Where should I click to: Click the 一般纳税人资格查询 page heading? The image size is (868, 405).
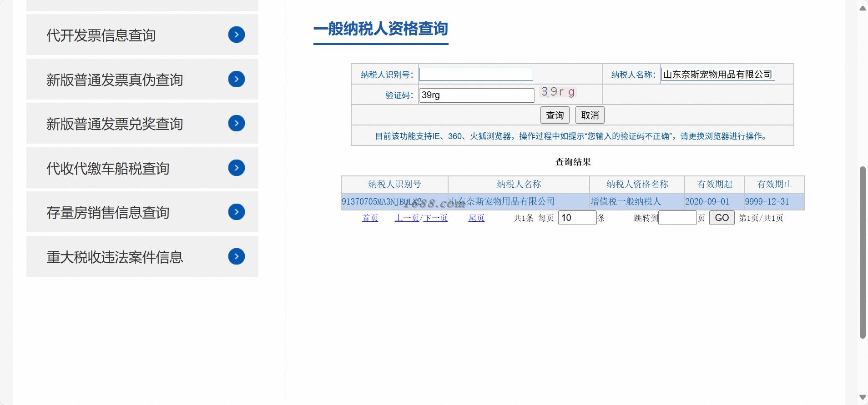(x=381, y=29)
